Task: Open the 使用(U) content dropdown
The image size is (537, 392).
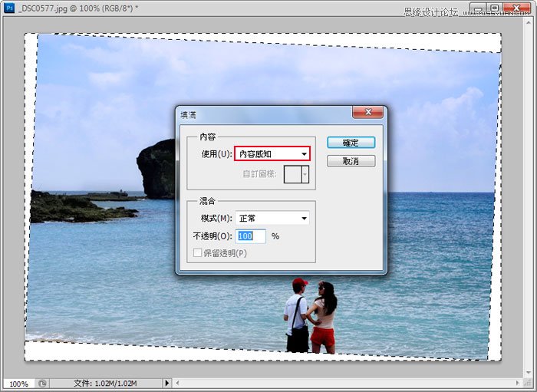Action: [272, 153]
